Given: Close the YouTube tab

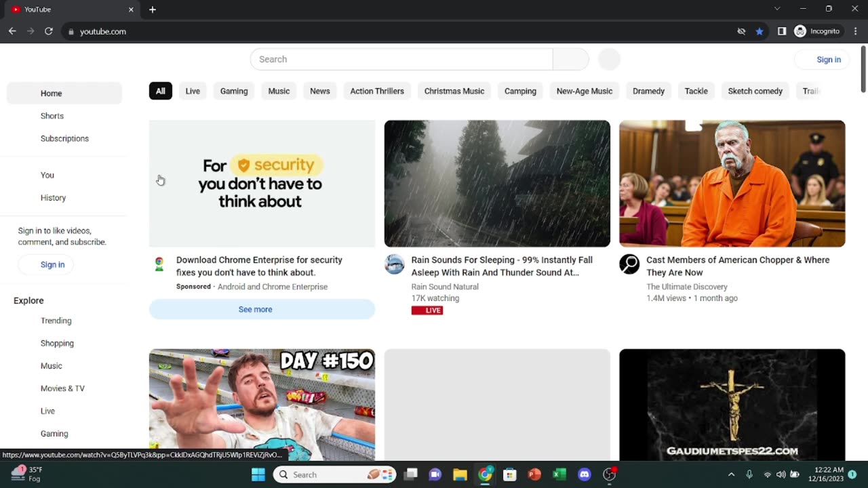Looking at the screenshot, I should pyautogui.click(x=131, y=9).
